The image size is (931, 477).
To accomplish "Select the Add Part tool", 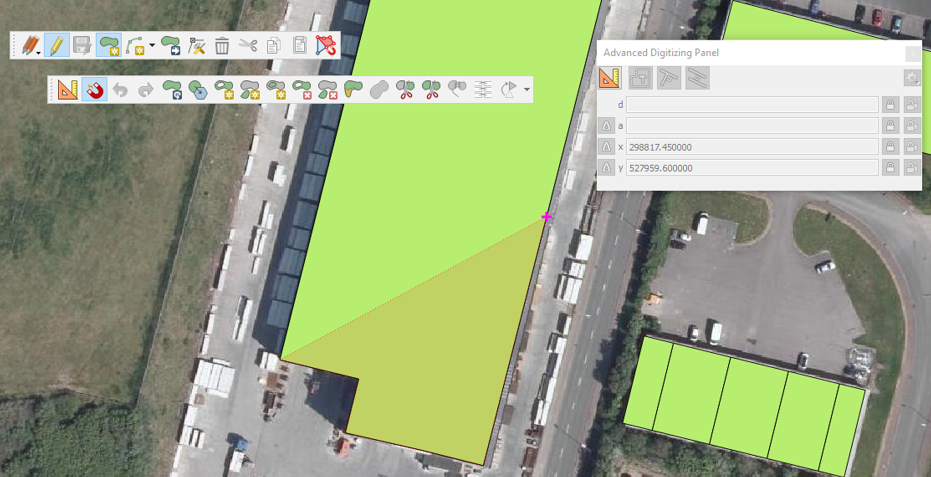I will [250, 90].
